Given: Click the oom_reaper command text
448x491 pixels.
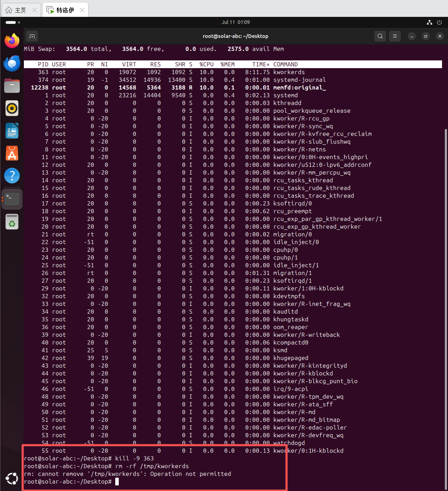Looking at the screenshot, I should click(291, 327).
